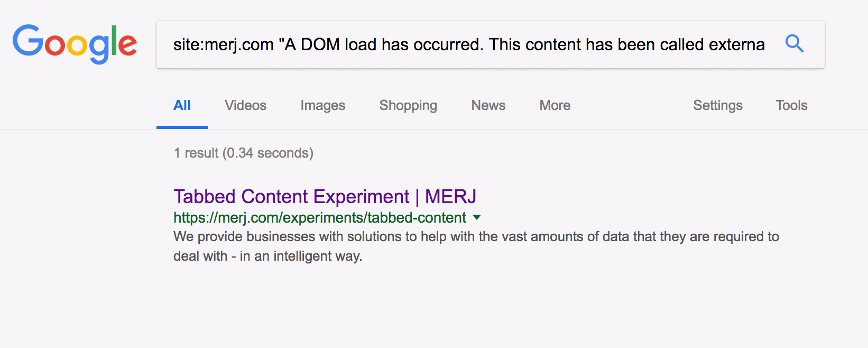Screen dimensions: 868x348
Task: Expand green arrow beside merj.com URL
Action: [477, 217]
